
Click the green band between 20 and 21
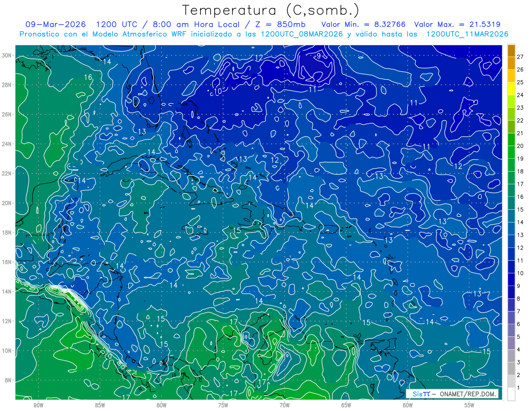pyautogui.click(x=511, y=139)
